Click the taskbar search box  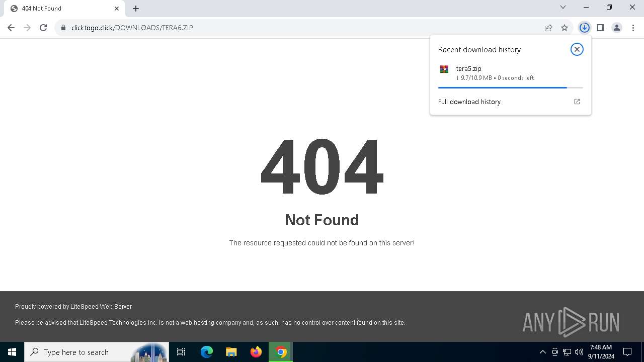97,352
